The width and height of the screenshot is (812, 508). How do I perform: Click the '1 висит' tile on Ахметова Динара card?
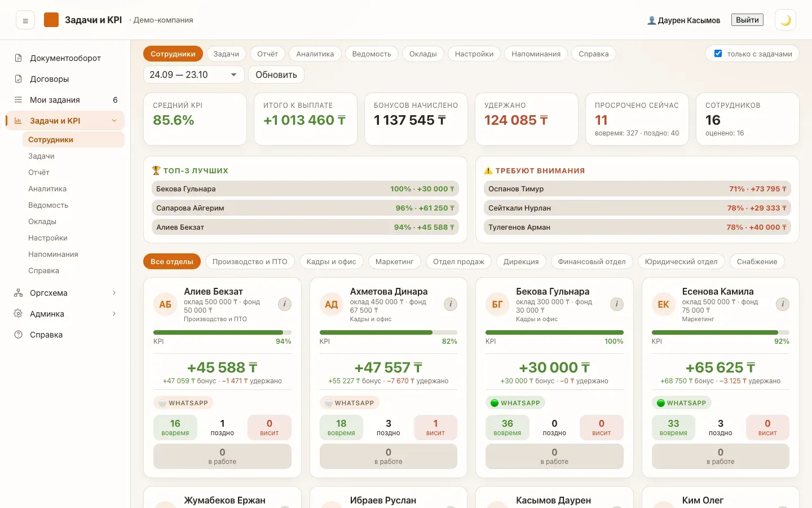[435, 427]
